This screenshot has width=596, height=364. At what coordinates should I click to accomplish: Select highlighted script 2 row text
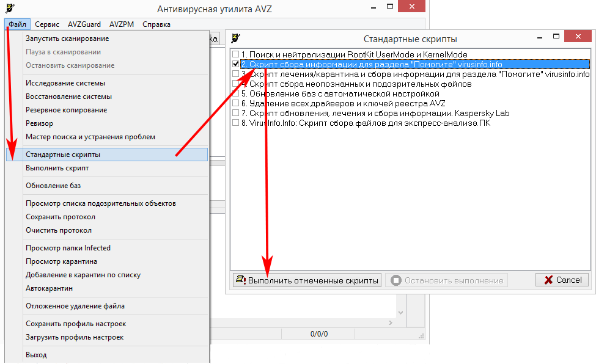point(372,64)
